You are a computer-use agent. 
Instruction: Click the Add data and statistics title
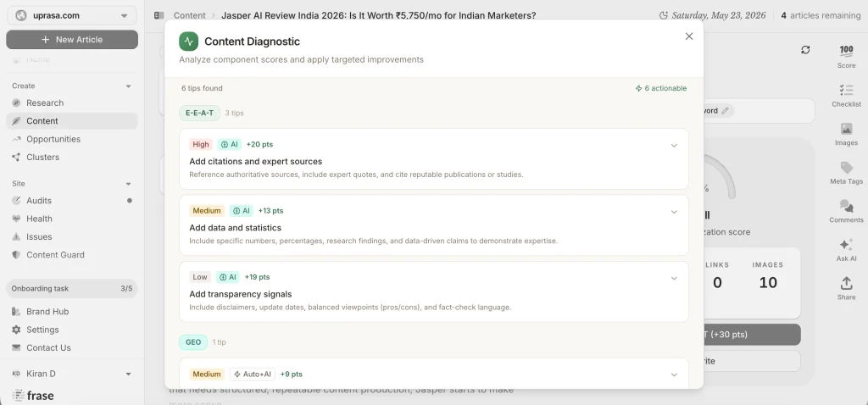(x=236, y=228)
